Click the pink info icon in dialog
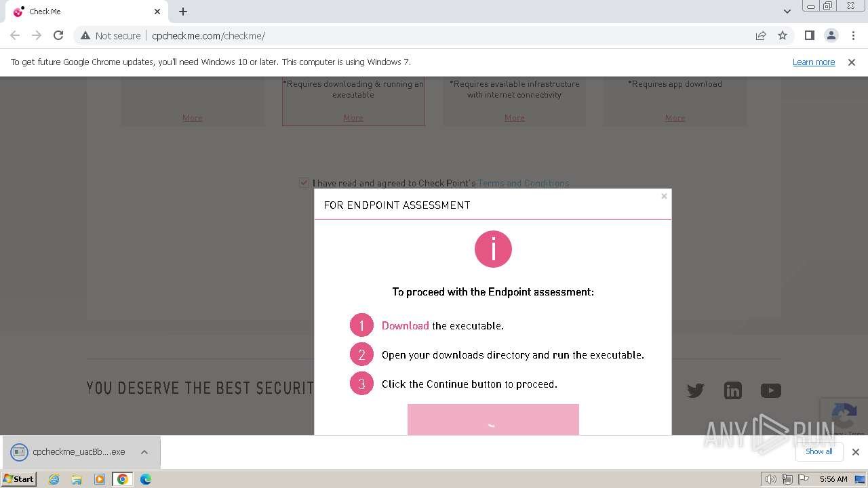The width and height of the screenshot is (868, 488). 493,249
